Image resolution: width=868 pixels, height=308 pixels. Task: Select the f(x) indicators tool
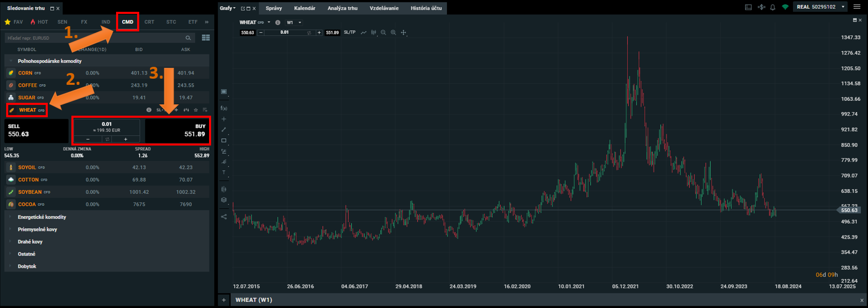point(224,108)
